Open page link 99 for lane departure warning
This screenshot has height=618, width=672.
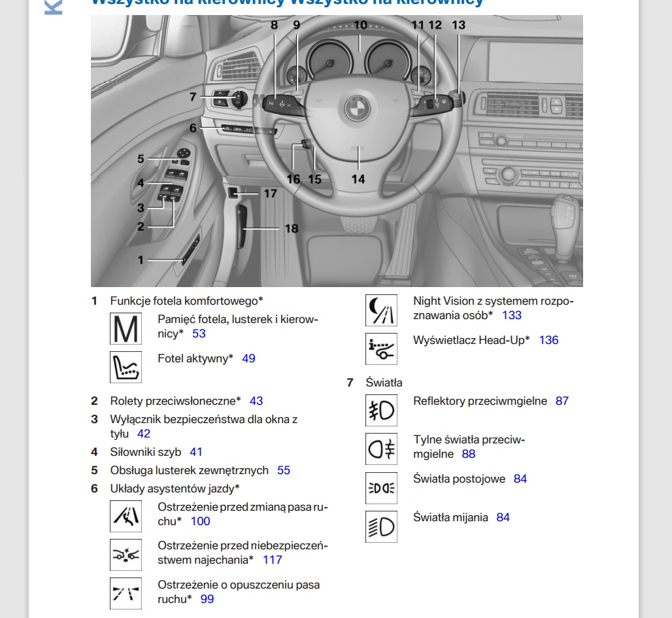click(207, 599)
